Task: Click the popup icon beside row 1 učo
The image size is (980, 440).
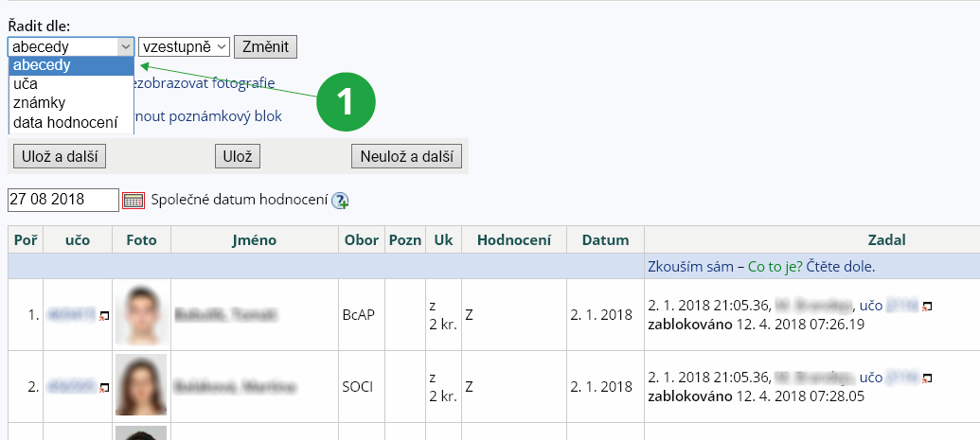Action: tap(104, 315)
